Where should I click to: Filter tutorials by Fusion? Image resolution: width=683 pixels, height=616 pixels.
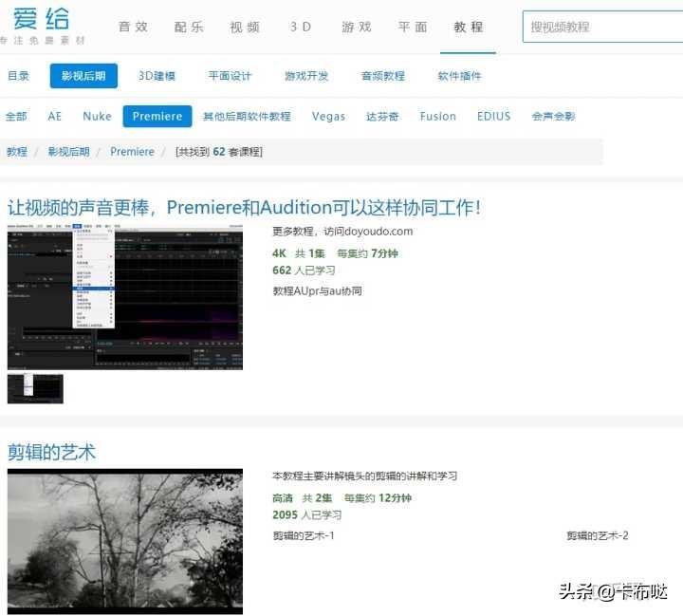click(x=438, y=117)
